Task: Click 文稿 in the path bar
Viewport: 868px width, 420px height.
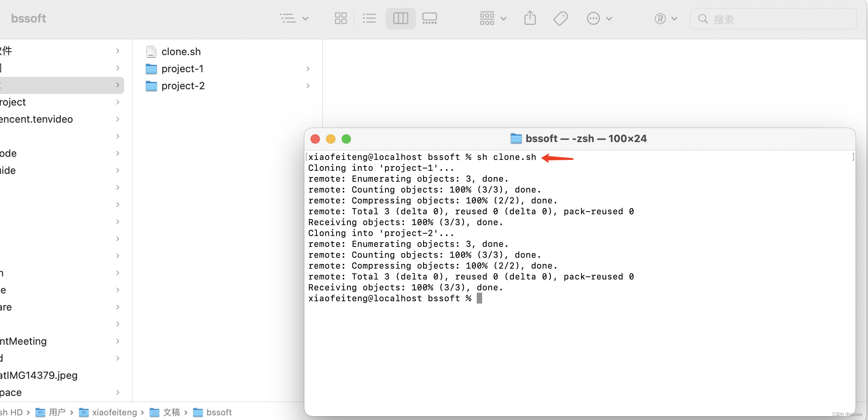Action: 165,412
